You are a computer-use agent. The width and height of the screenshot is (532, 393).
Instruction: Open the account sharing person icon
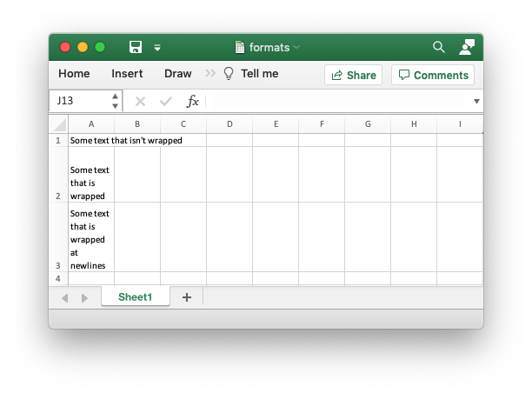tap(467, 47)
